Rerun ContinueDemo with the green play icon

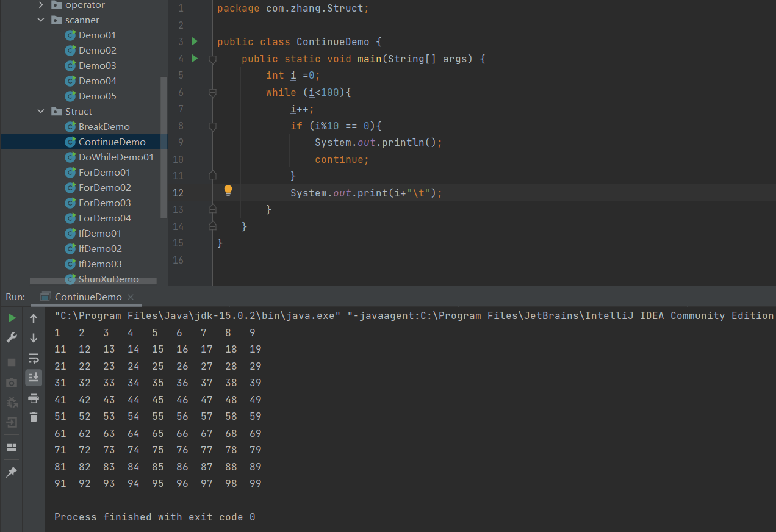pos(12,318)
